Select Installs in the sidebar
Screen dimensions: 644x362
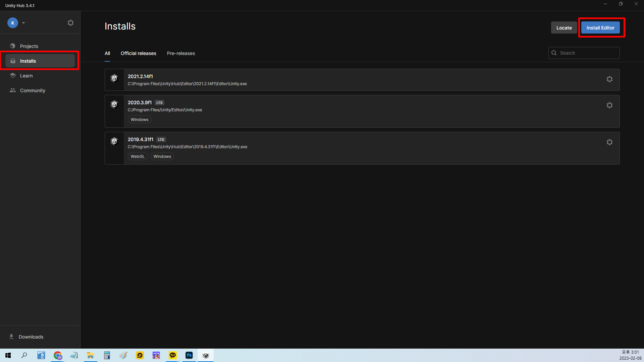[x=40, y=61]
